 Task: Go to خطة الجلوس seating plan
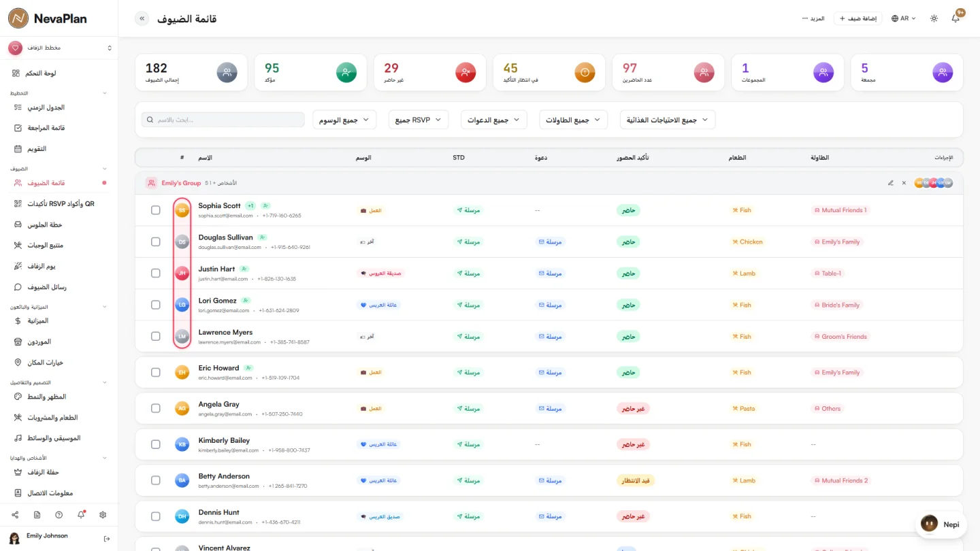(59, 224)
